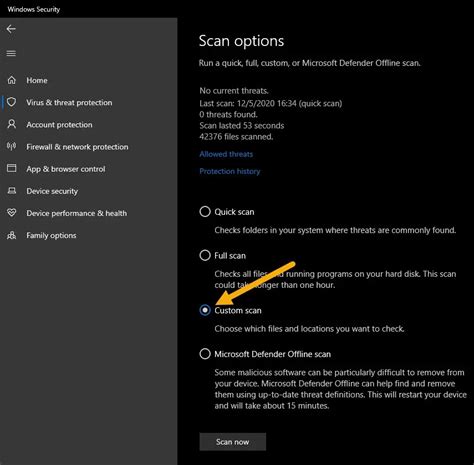Open the hamburger navigation menu
Viewport: 474px width, 465px height.
[11, 53]
